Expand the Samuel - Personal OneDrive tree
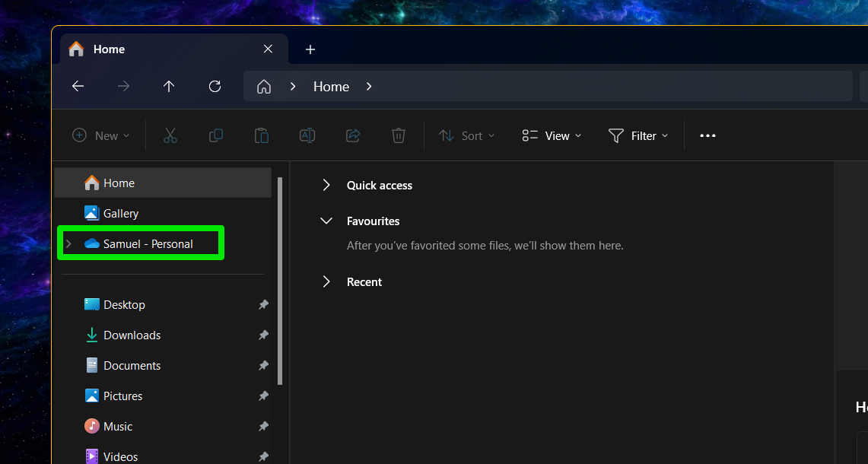 click(x=68, y=243)
